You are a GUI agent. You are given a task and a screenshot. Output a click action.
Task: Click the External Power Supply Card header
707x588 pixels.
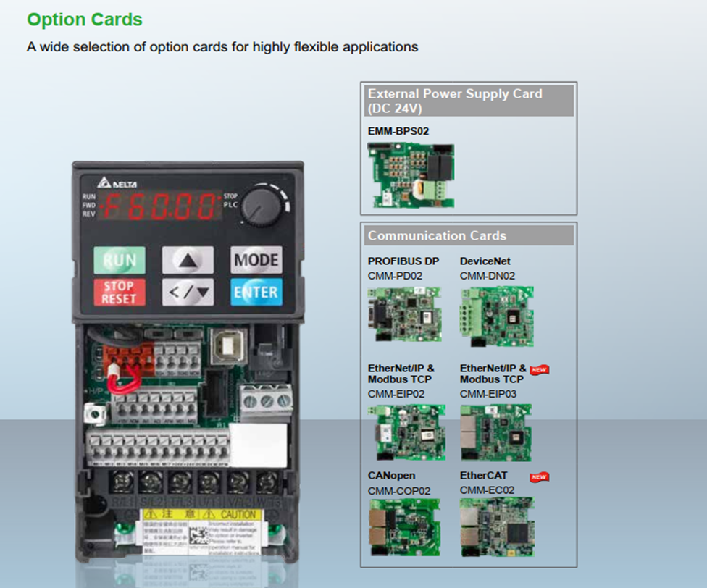469,101
